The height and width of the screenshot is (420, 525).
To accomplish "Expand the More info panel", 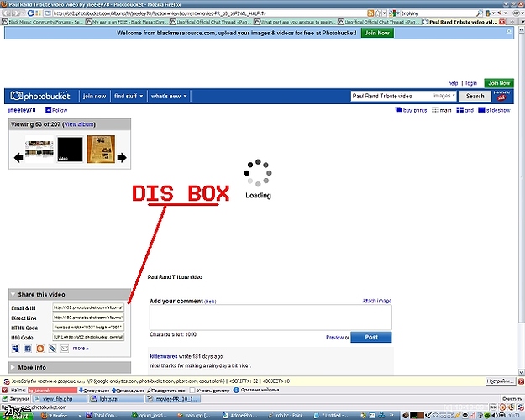I will [x=13, y=367].
